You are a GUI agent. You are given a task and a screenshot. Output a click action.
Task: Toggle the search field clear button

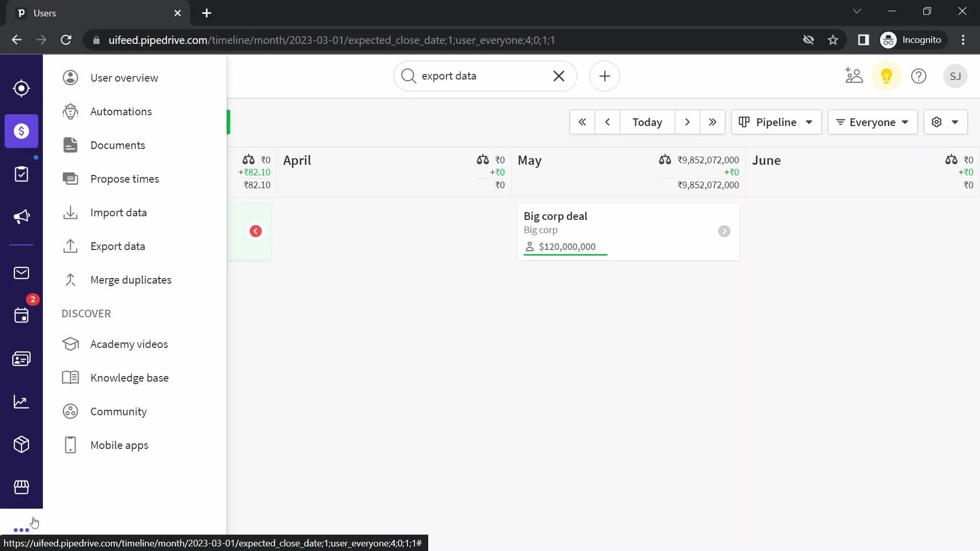pyautogui.click(x=560, y=76)
